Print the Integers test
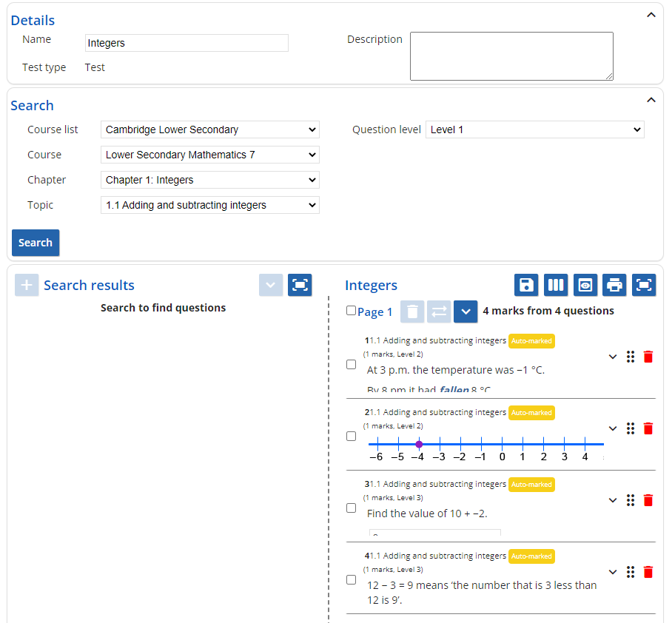This screenshot has width=672, height=623. pyautogui.click(x=614, y=285)
